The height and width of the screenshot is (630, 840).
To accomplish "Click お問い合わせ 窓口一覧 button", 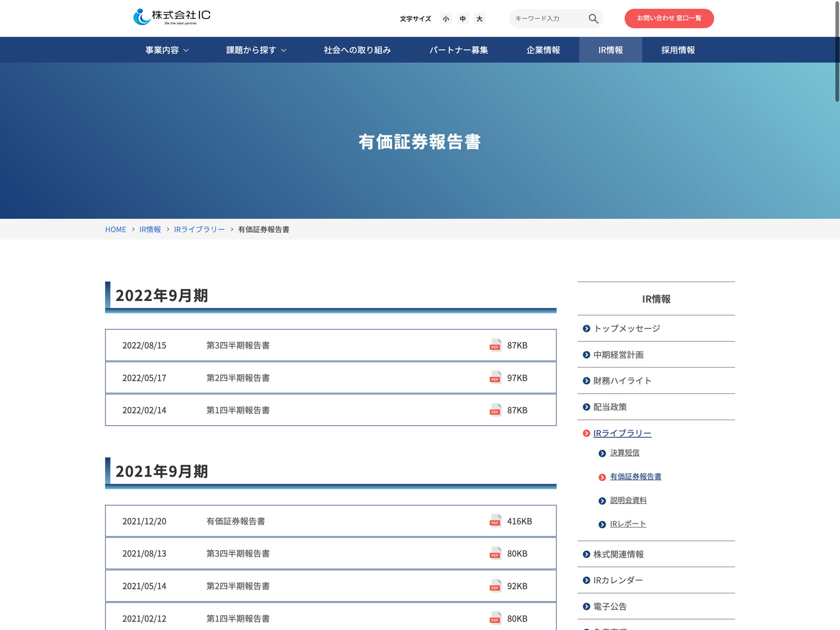I will (x=669, y=18).
